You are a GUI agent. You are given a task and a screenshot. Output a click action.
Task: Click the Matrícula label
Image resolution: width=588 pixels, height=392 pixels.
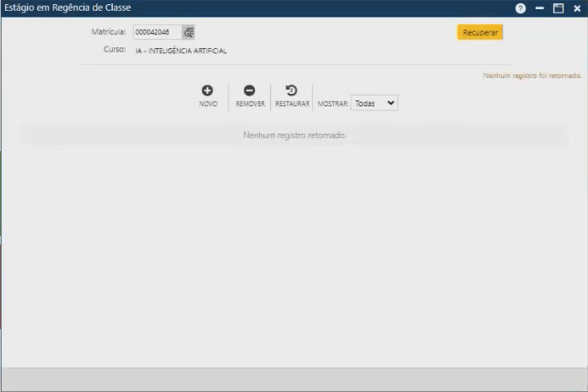(108, 32)
